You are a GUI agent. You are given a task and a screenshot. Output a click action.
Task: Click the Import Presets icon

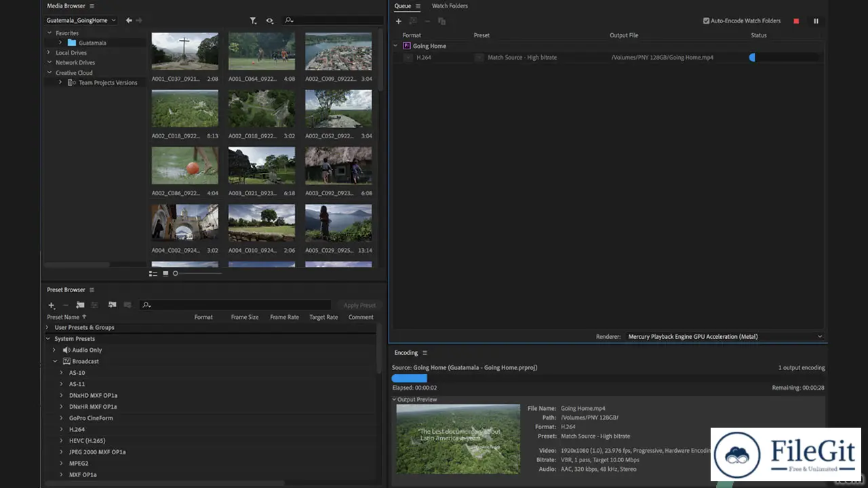tap(112, 305)
